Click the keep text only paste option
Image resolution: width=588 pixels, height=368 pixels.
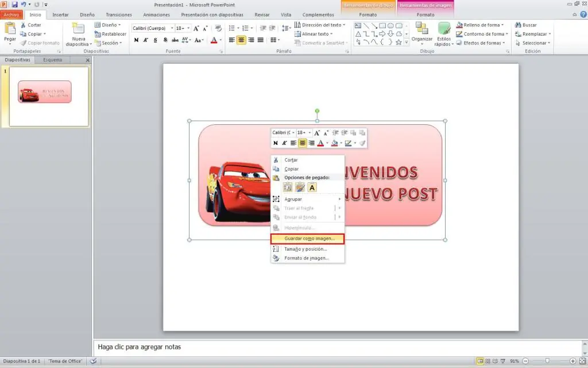(312, 187)
